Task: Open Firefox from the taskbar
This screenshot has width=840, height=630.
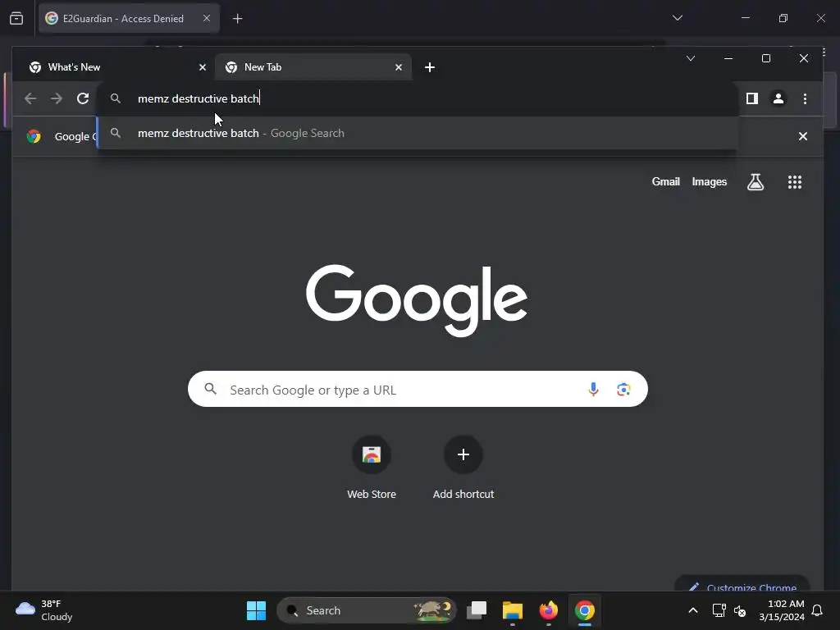Action: click(x=548, y=610)
